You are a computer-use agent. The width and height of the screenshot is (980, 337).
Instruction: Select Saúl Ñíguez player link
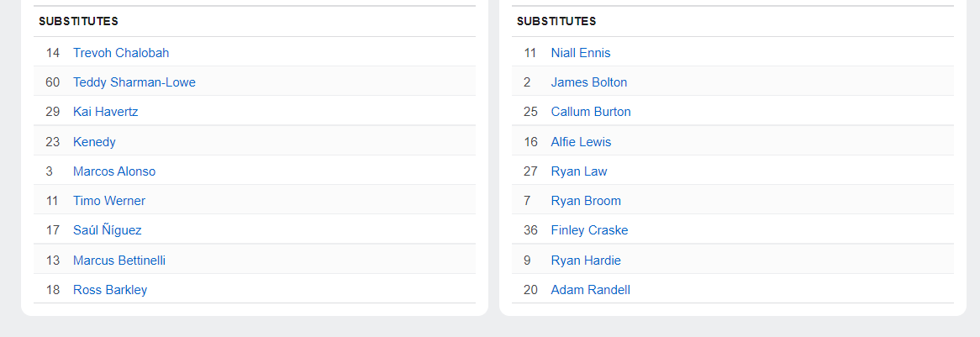(107, 230)
